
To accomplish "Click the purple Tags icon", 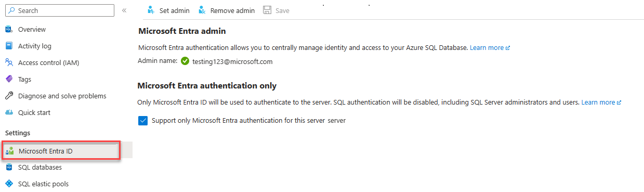I will (9, 79).
